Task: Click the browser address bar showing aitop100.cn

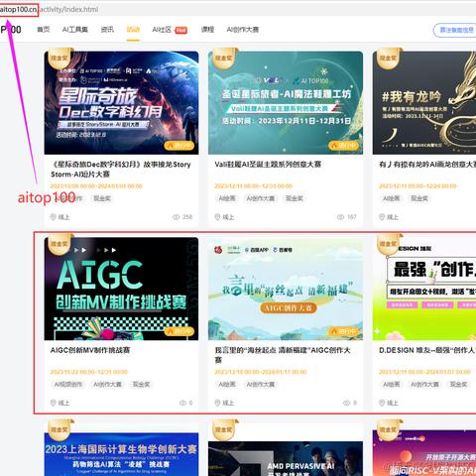Action: pos(238,9)
